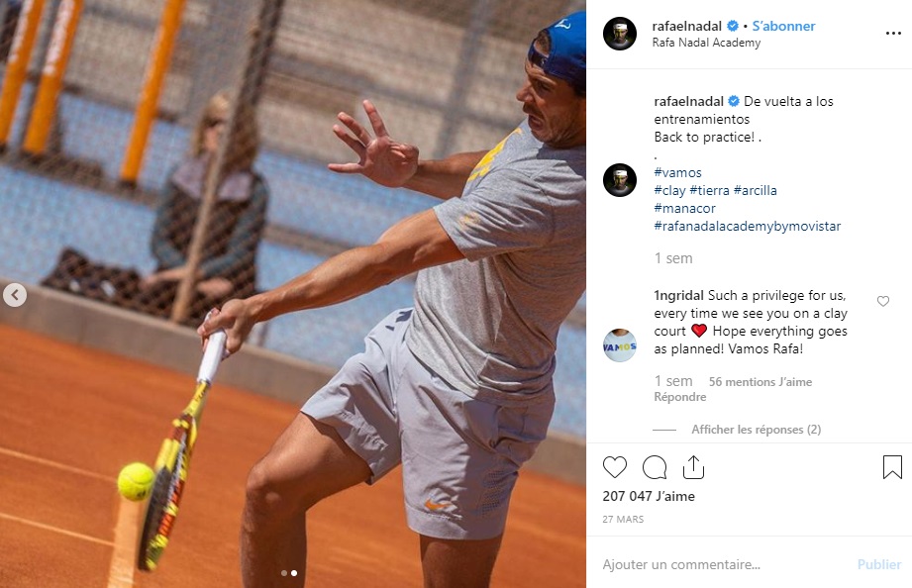Open the #vamos hashtag
The width and height of the screenshot is (912, 588).
click(677, 172)
